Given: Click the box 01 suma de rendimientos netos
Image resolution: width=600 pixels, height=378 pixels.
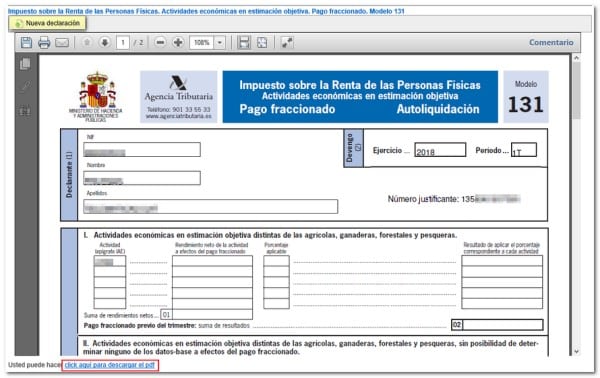Looking at the screenshot, I should (x=212, y=314).
